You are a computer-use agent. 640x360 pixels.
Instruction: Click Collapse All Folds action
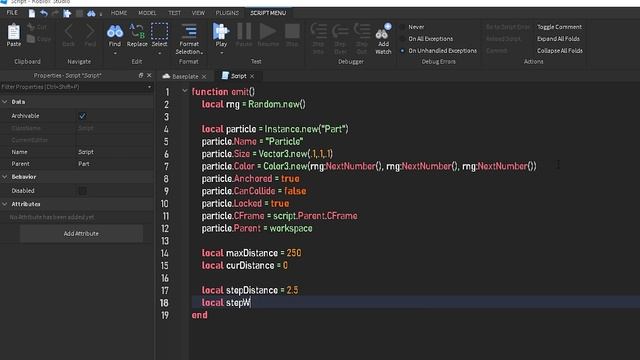pos(560,51)
